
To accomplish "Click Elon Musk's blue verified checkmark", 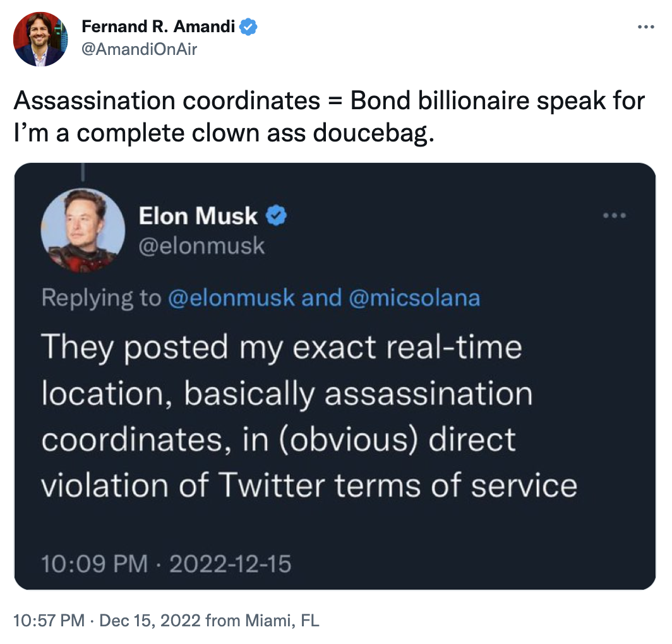I will click(x=275, y=215).
